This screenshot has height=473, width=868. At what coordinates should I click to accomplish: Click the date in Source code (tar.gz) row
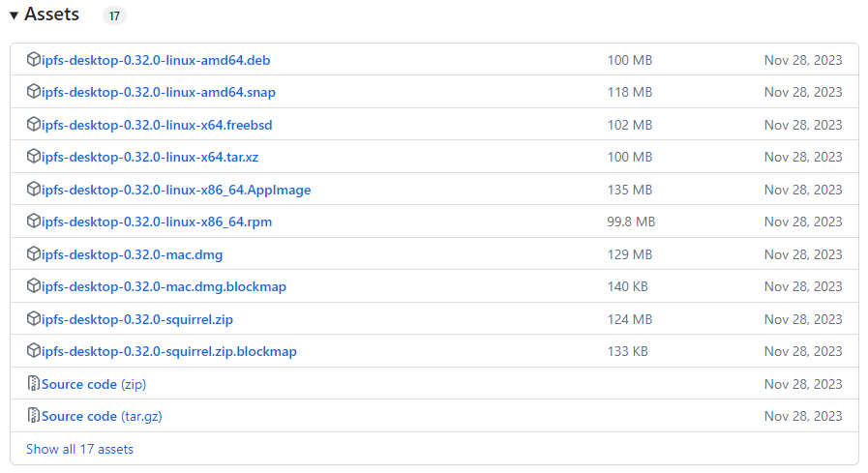click(803, 416)
